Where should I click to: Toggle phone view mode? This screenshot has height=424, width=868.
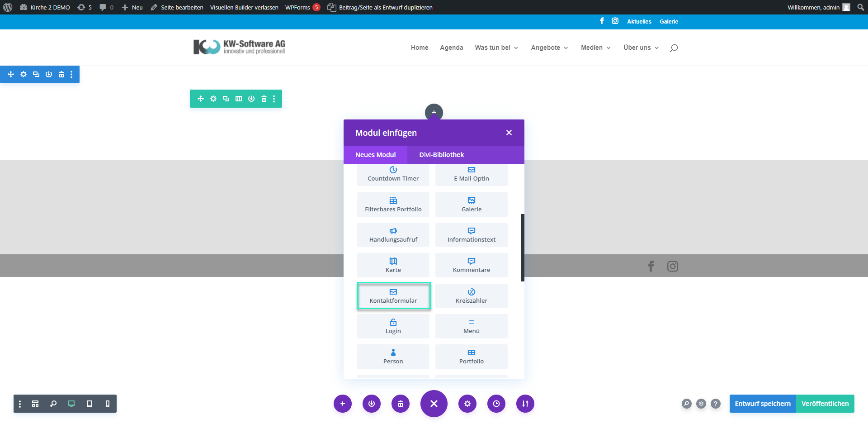pos(108,404)
